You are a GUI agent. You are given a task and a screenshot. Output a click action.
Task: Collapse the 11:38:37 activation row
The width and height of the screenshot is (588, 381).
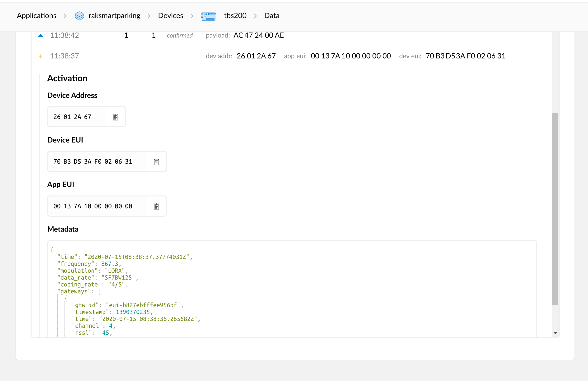click(292, 56)
